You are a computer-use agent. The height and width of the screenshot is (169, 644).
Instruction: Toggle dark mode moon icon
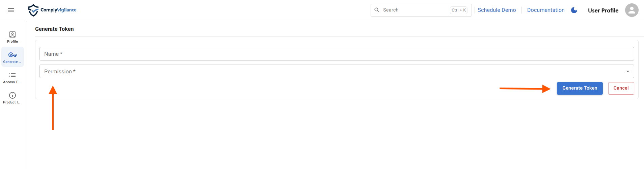[574, 10]
